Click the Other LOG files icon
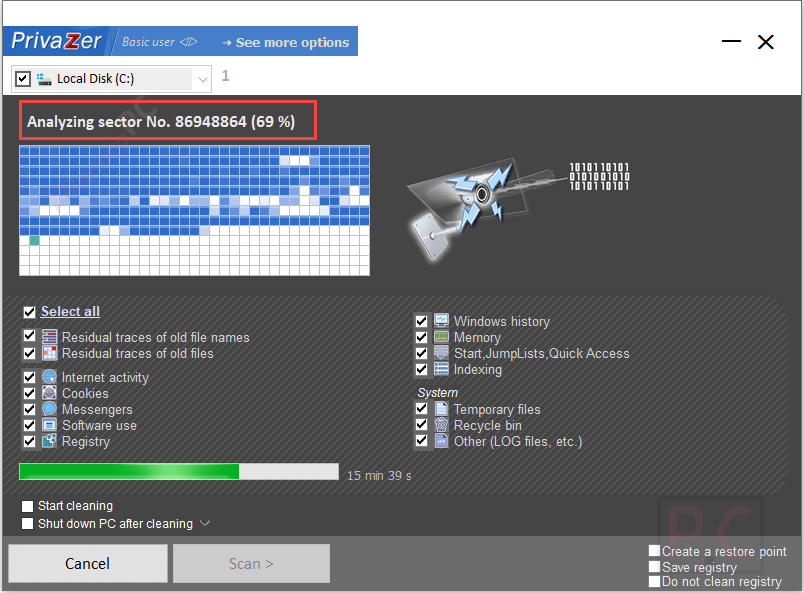 pyautogui.click(x=441, y=441)
